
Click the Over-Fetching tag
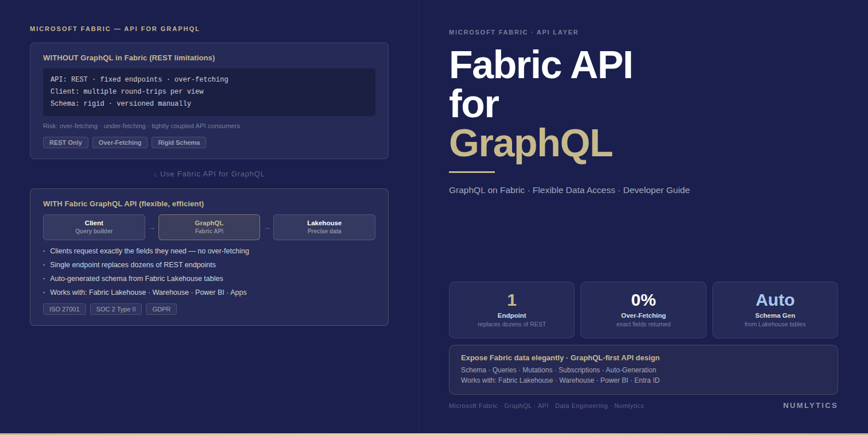click(x=120, y=143)
